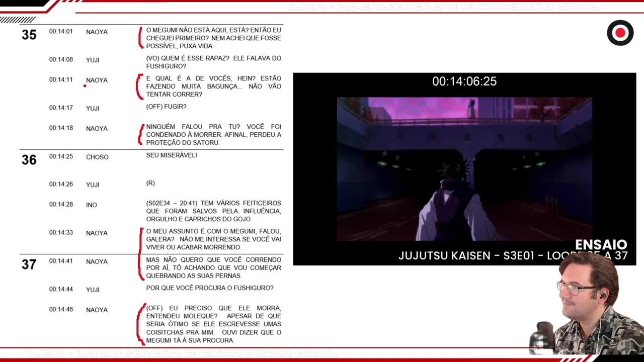Select NAOYA name in the 00:14:01 row
This screenshot has width=644, height=362.
click(x=97, y=32)
